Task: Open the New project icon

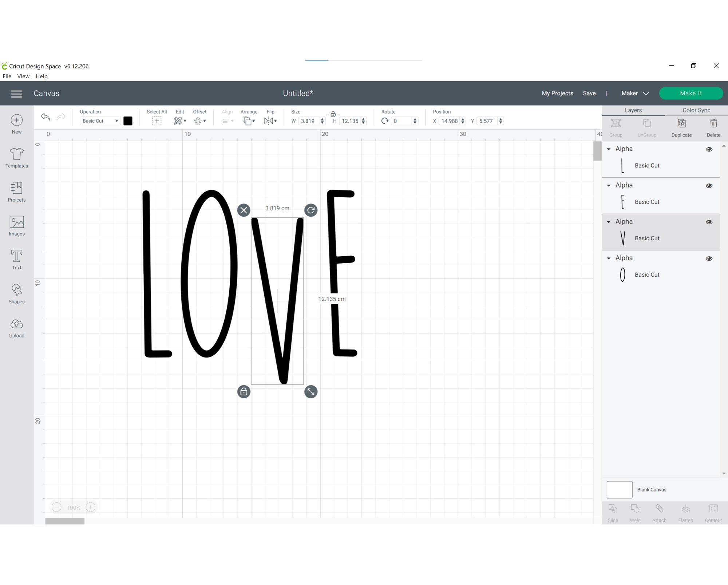Action: pyautogui.click(x=17, y=120)
